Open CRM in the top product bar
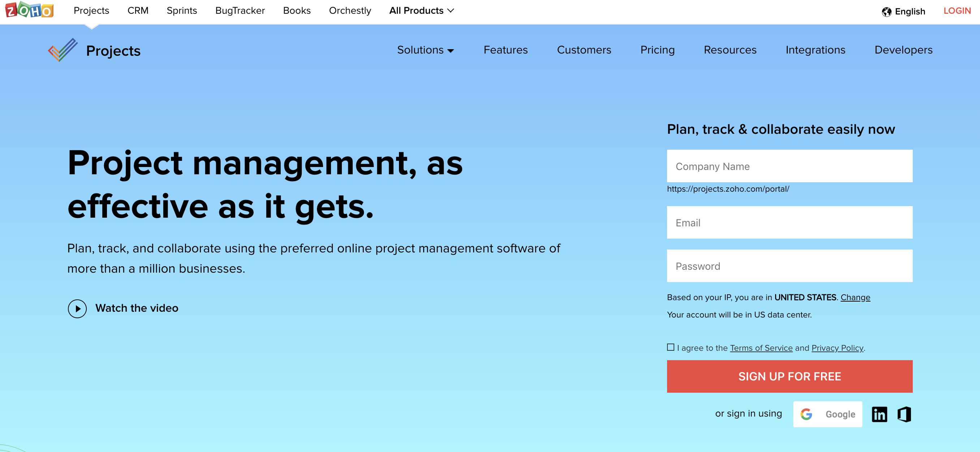 click(138, 10)
